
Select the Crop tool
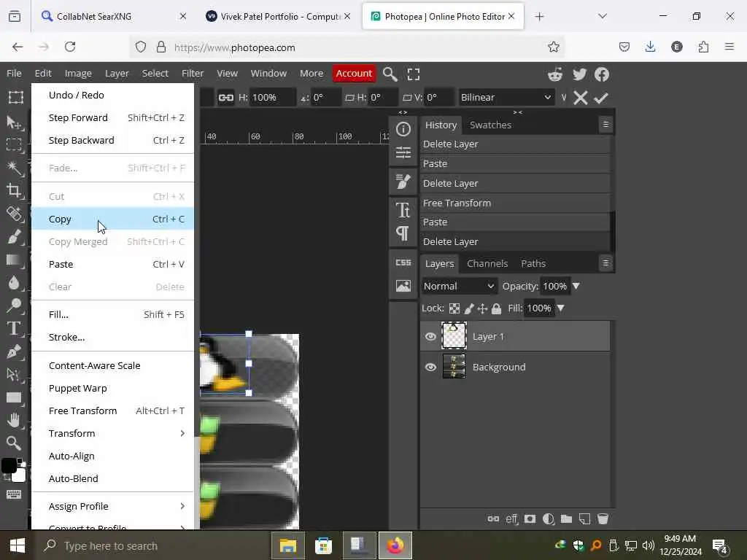(15, 190)
